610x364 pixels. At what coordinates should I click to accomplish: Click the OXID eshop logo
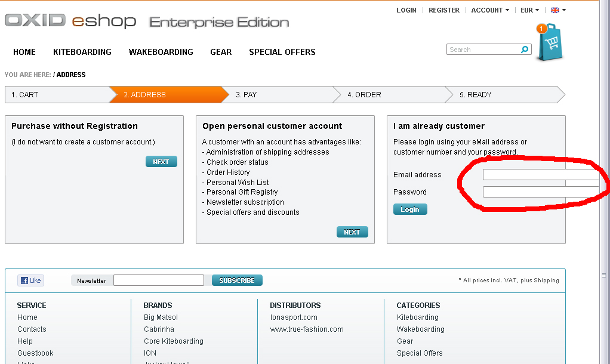(x=70, y=21)
